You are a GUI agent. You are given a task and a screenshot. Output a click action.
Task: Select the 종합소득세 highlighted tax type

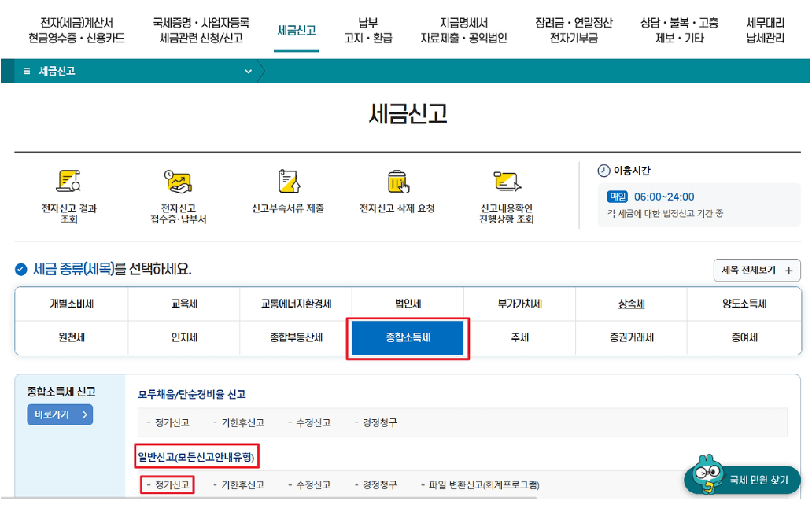[408, 337]
